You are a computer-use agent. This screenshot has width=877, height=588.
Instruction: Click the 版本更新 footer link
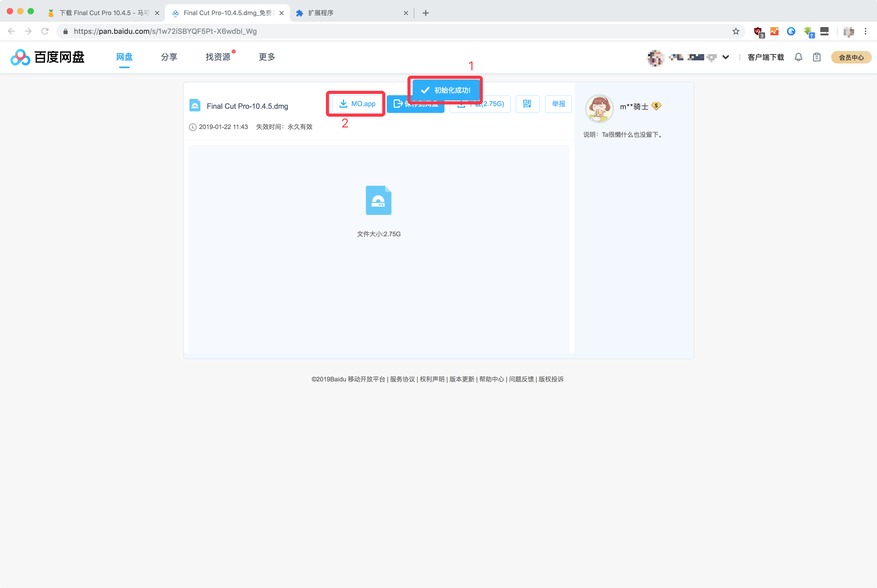tap(462, 379)
